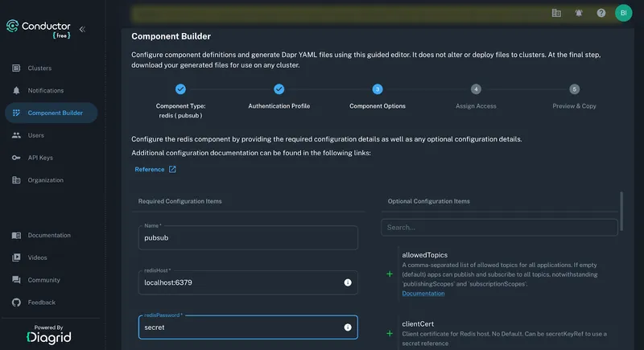Return to Component Type step one
The width and height of the screenshot is (644, 350).
180,89
